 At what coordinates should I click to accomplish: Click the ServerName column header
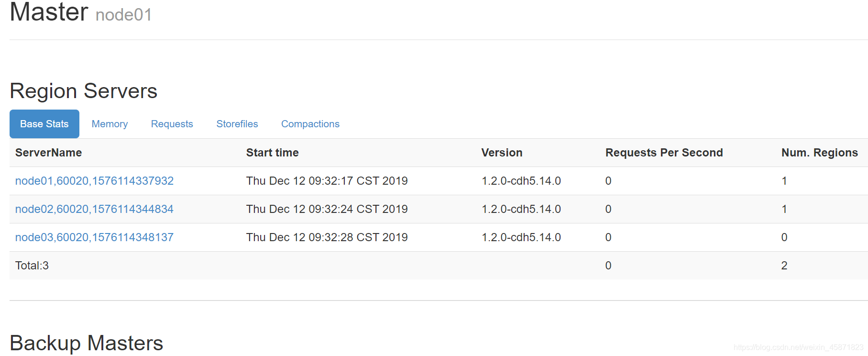pos(48,153)
